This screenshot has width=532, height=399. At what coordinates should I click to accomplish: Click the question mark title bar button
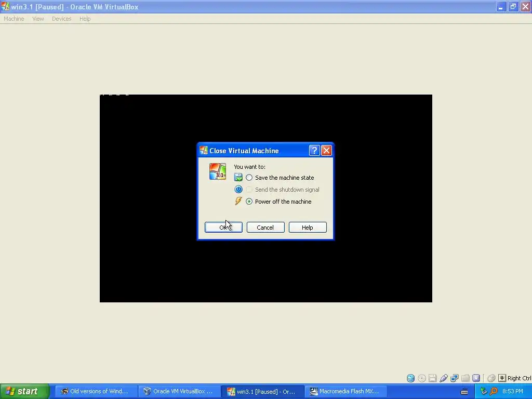click(314, 150)
